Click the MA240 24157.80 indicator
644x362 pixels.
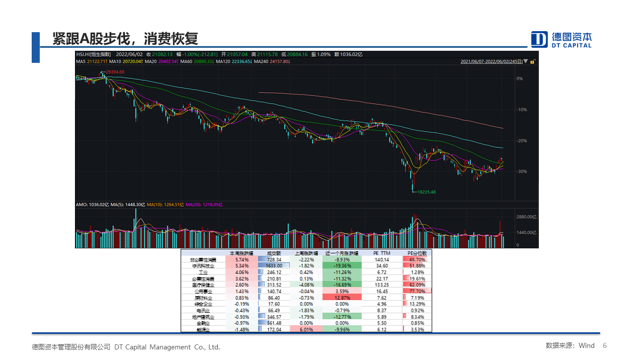click(272, 61)
